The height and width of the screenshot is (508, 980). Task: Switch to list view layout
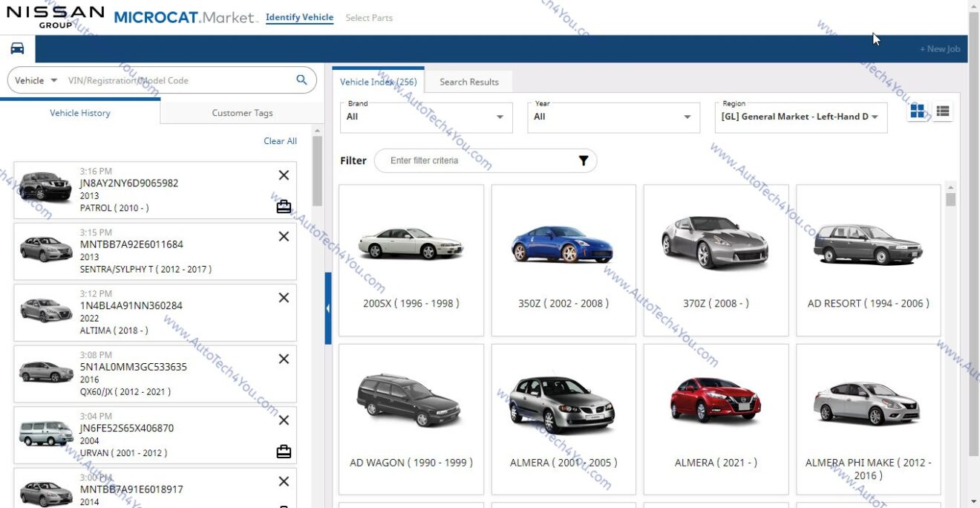[943, 111]
